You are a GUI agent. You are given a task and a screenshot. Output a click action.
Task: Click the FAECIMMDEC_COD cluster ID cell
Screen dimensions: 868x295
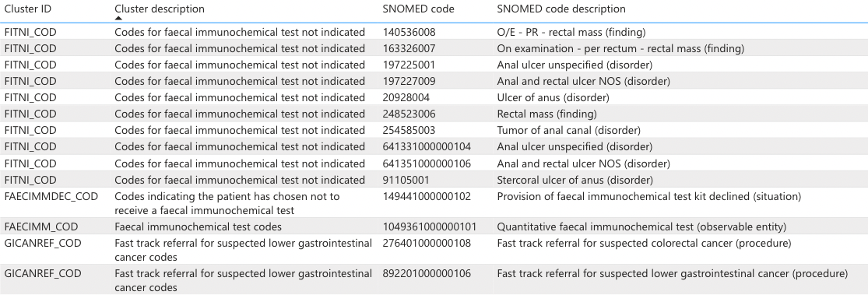[51, 196]
